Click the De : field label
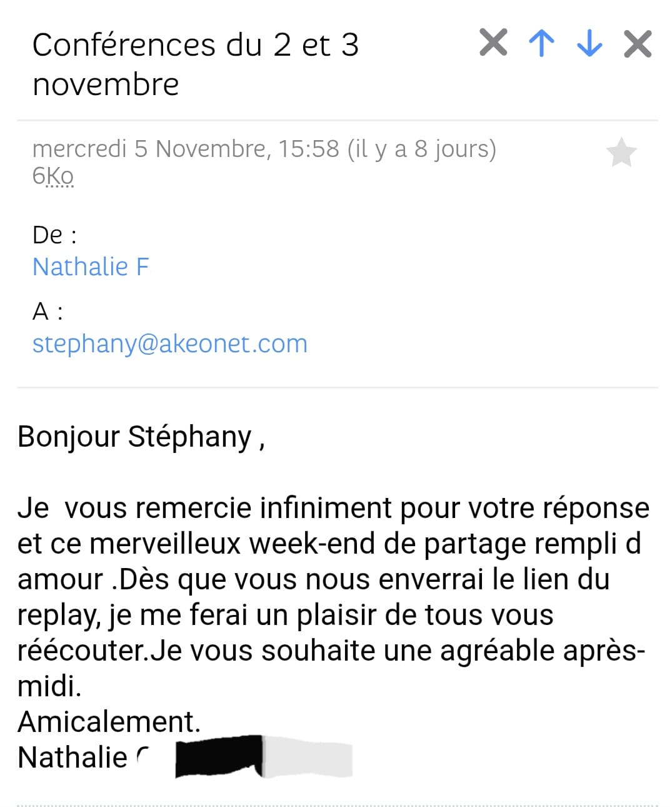The width and height of the screenshot is (672, 807). coord(54,235)
